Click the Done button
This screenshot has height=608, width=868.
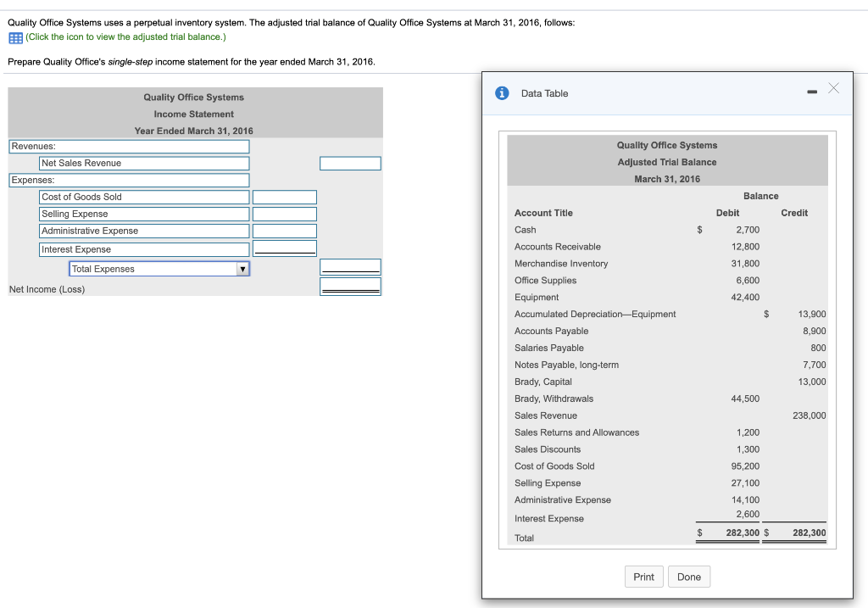tap(688, 576)
